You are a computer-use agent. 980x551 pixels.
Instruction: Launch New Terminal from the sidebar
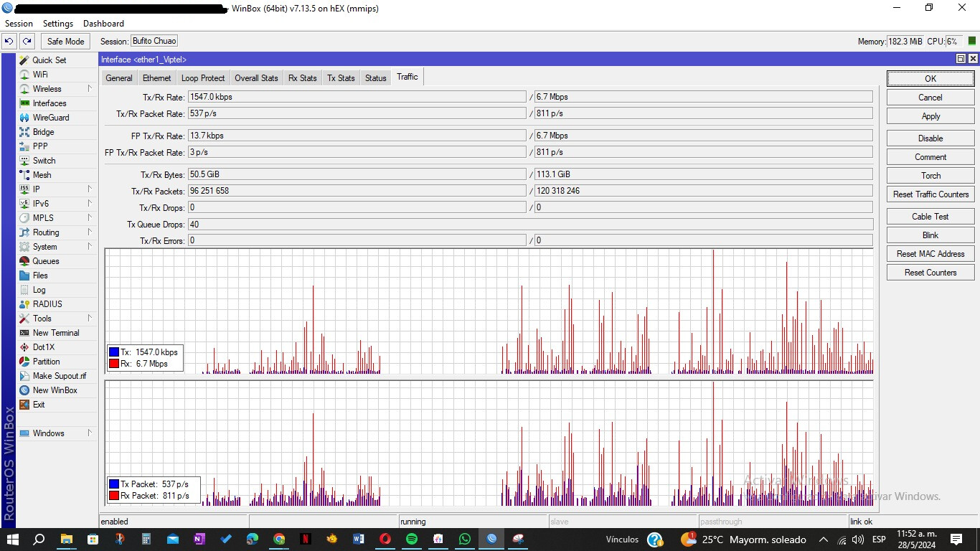57,332
